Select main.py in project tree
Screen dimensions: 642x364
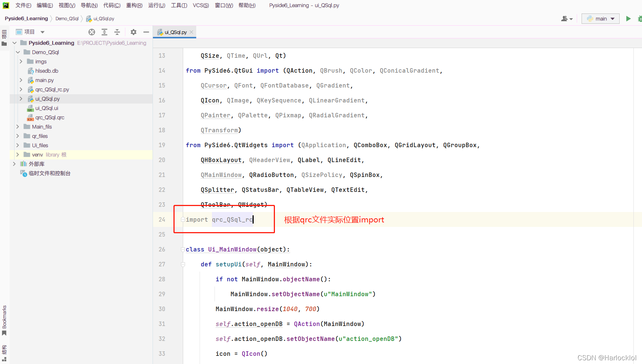(44, 80)
